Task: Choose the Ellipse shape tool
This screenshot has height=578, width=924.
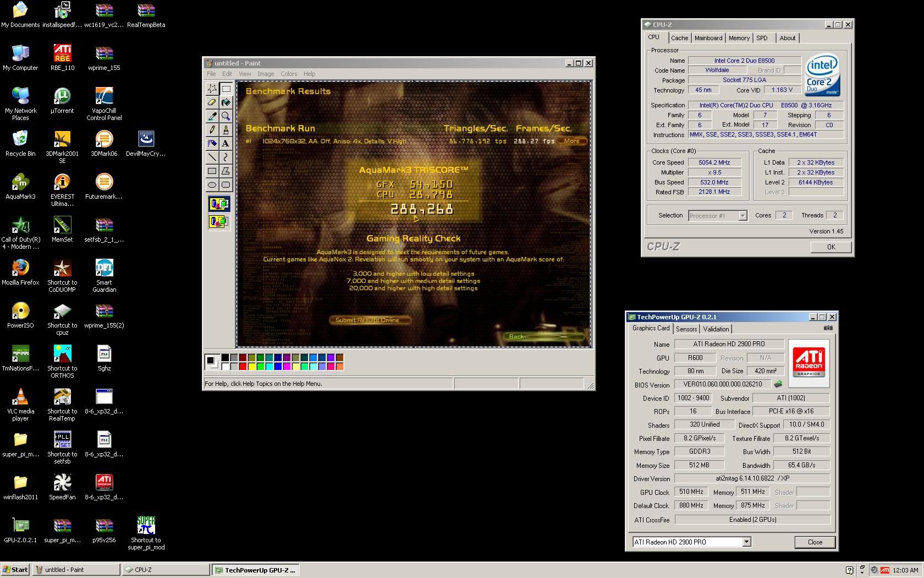Action: [x=212, y=185]
